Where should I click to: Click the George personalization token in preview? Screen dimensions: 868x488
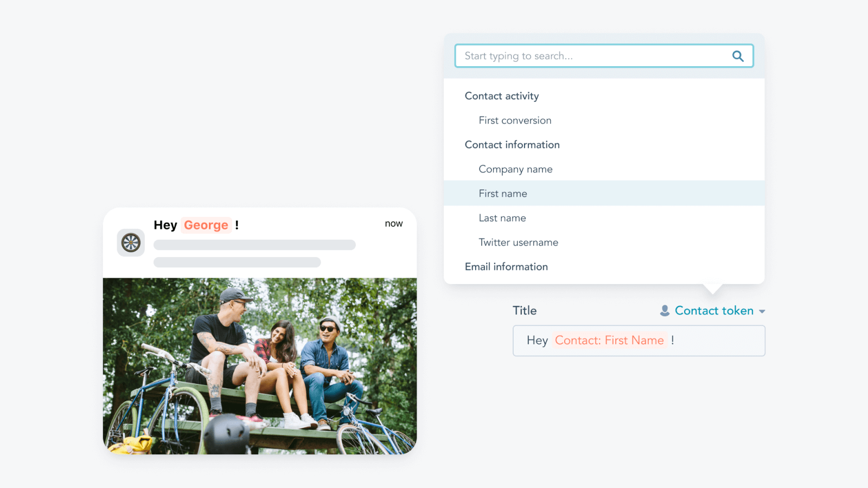(x=206, y=225)
